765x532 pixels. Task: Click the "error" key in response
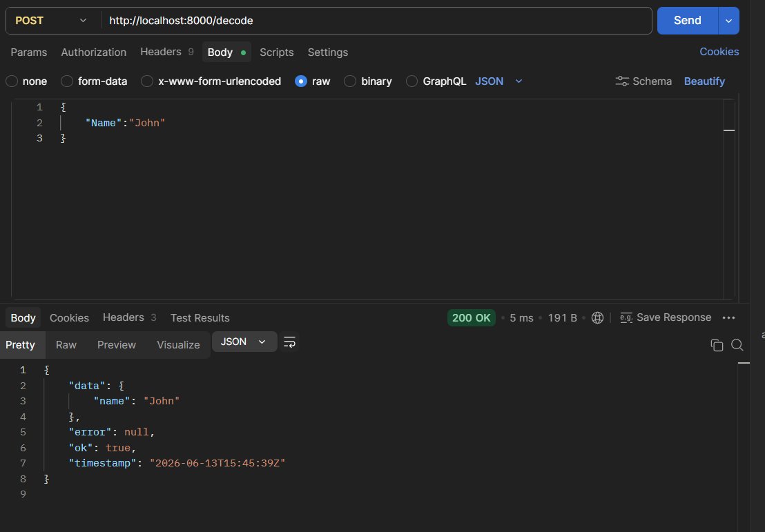[x=90, y=432]
